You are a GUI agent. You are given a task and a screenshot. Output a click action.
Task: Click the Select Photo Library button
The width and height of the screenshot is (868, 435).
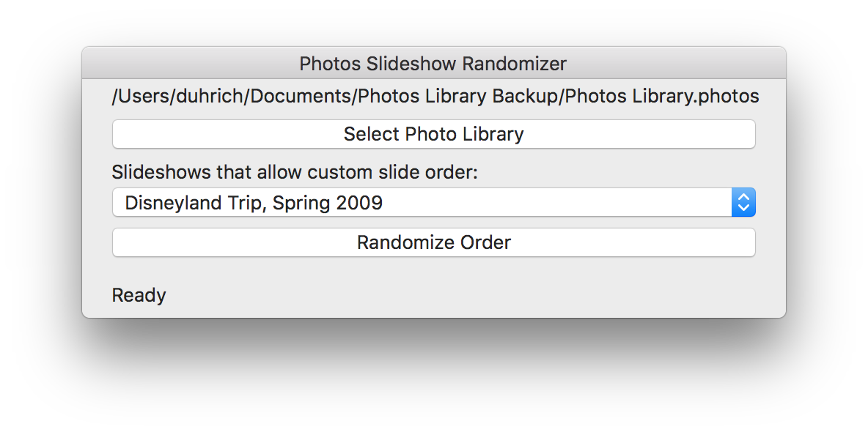coord(433,134)
